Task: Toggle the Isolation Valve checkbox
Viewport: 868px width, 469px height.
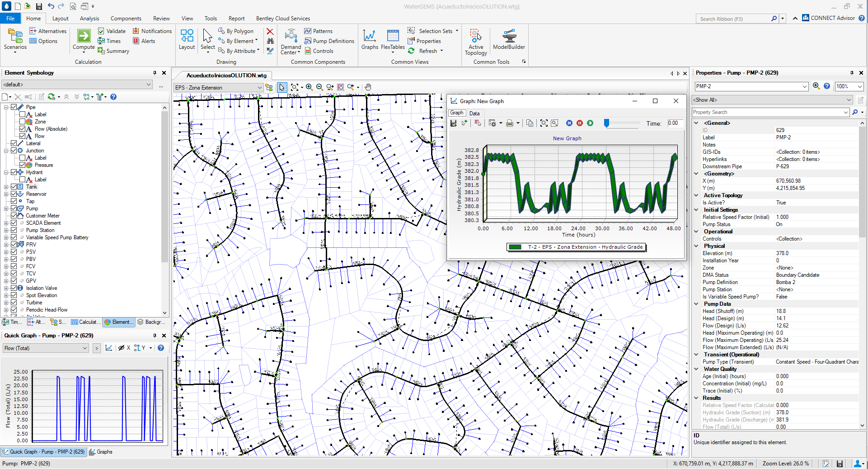Action: pos(14,288)
